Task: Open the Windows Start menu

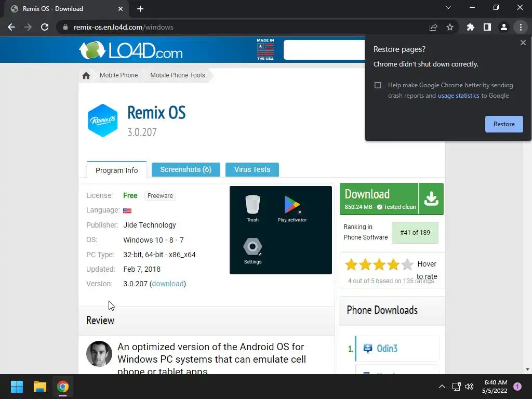Action: pyautogui.click(x=17, y=387)
